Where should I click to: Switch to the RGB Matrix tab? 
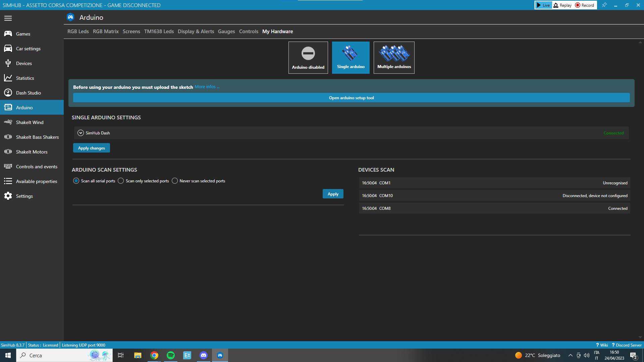[x=106, y=32]
